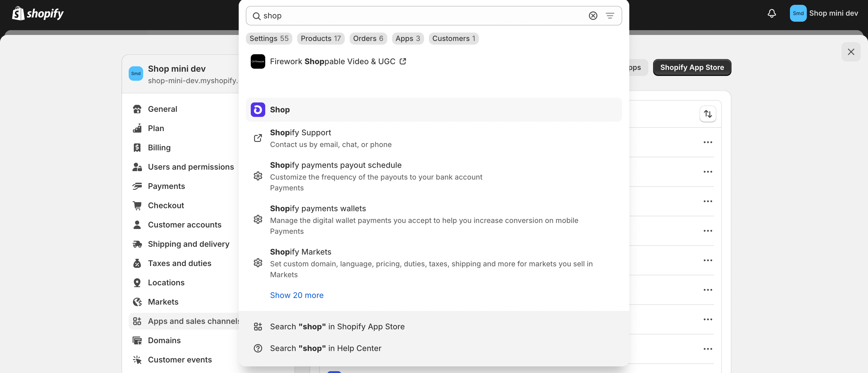
Task: Click the gear icon beside payments wallets
Action: coord(258,220)
